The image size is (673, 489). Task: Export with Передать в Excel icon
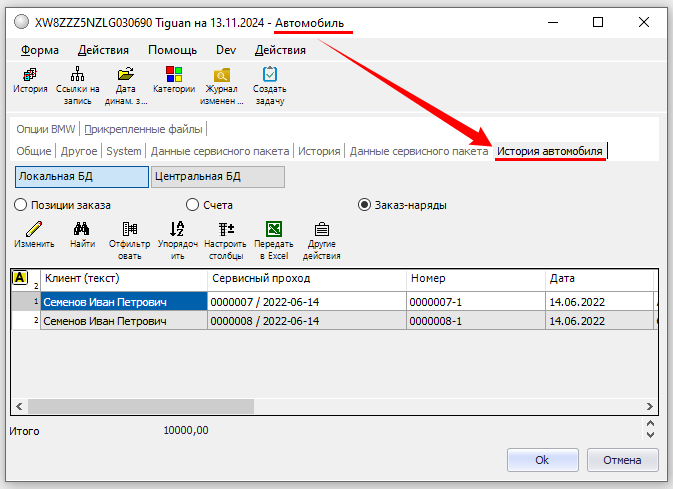273,229
